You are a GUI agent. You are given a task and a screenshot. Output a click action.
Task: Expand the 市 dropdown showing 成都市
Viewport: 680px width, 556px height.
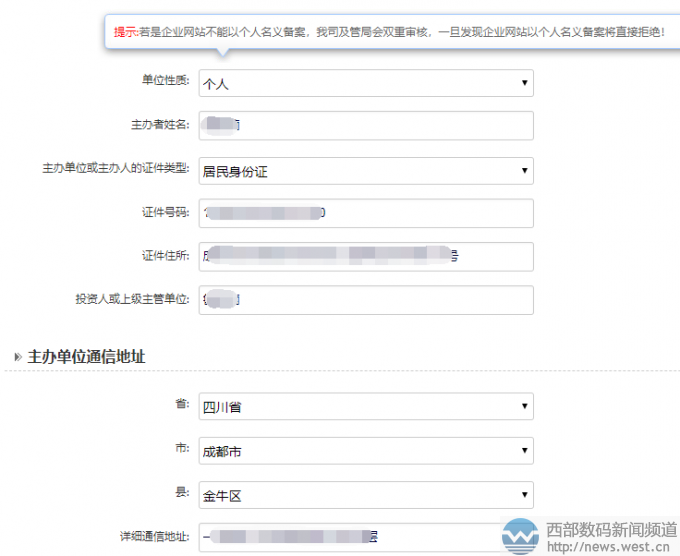pyautogui.click(x=365, y=451)
